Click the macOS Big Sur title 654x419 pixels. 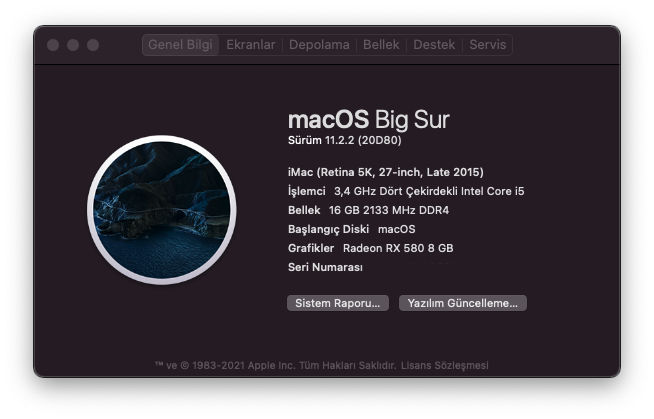(368, 120)
